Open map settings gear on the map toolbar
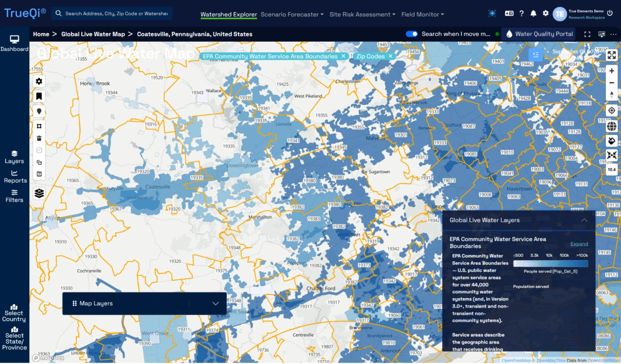The height and width of the screenshot is (364, 621). pos(39,81)
